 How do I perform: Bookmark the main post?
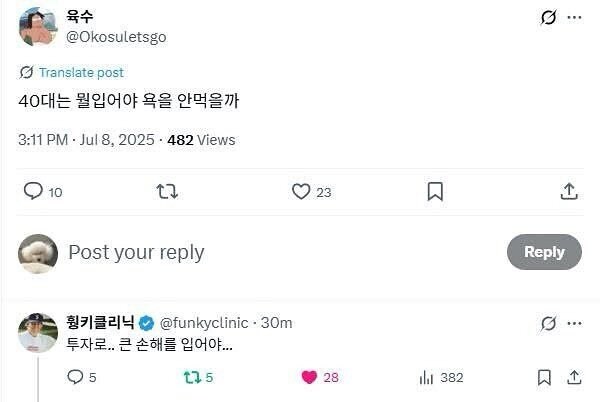(x=435, y=191)
